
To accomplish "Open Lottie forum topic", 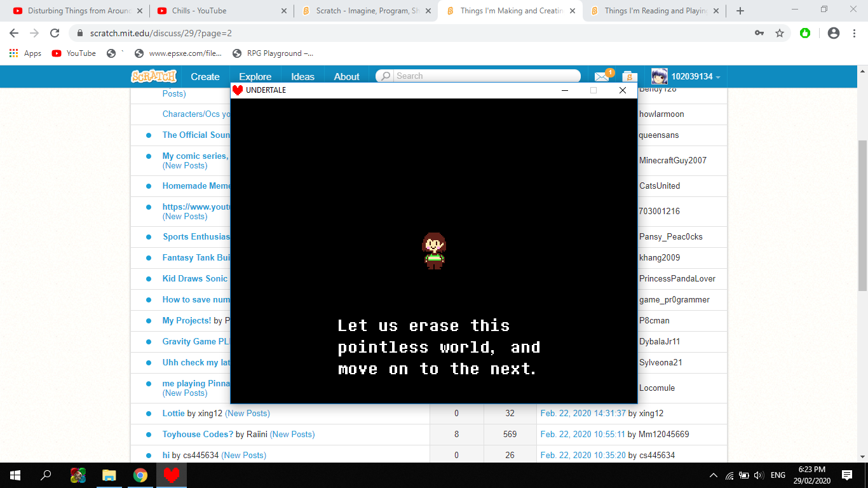I will 173,413.
